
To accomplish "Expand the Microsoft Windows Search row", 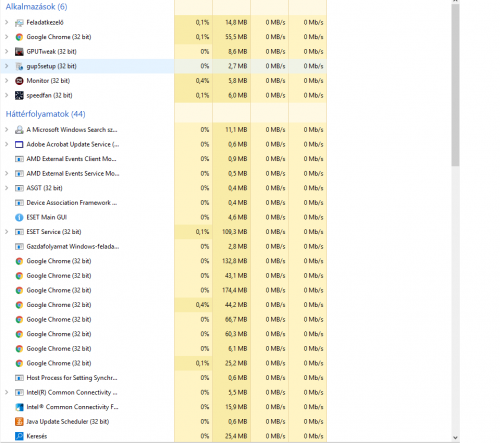I will (x=7, y=130).
